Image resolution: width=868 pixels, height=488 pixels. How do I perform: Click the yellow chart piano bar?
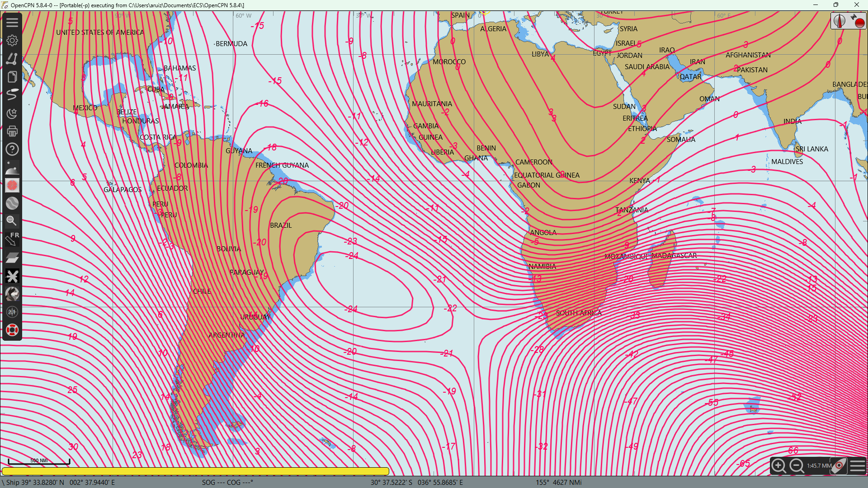coord(195,471)
